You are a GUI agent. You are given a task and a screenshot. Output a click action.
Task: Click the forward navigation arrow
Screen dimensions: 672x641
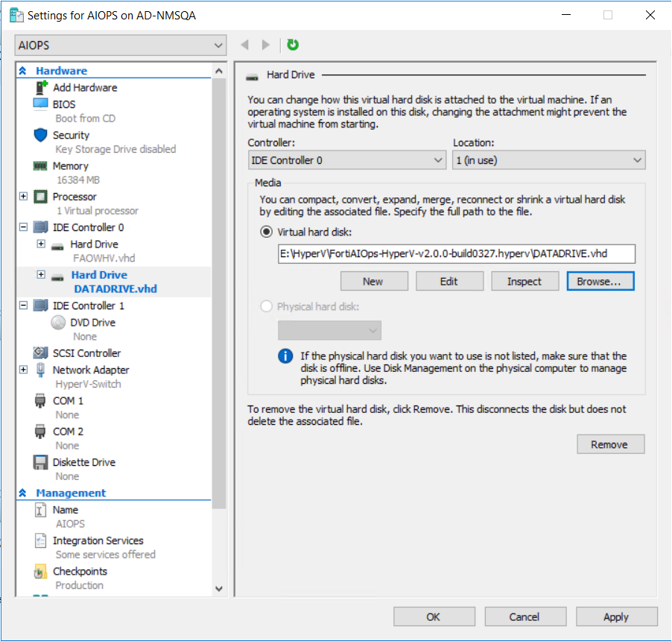point(266,45)
